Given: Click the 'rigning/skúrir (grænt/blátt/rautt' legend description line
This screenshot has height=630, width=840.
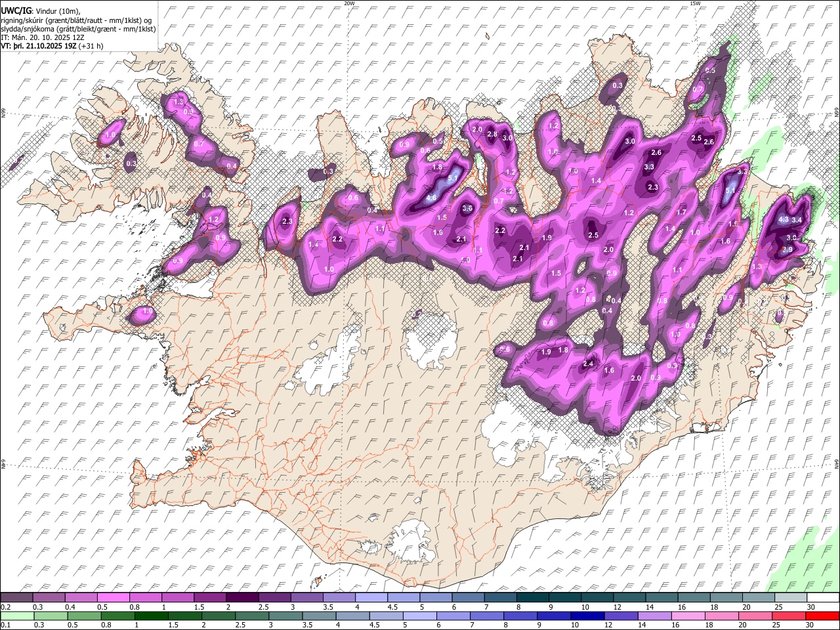Looking at the screenshot, I should [x=75, y=20].
